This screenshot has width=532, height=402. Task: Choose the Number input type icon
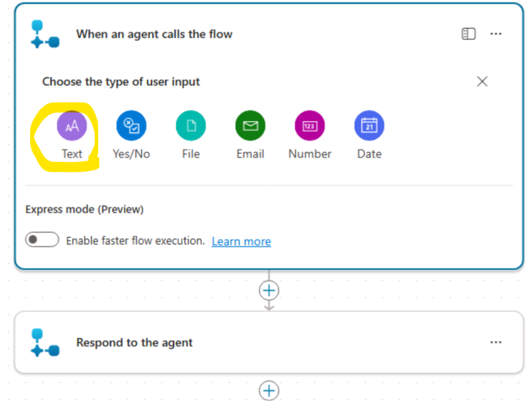310,126
